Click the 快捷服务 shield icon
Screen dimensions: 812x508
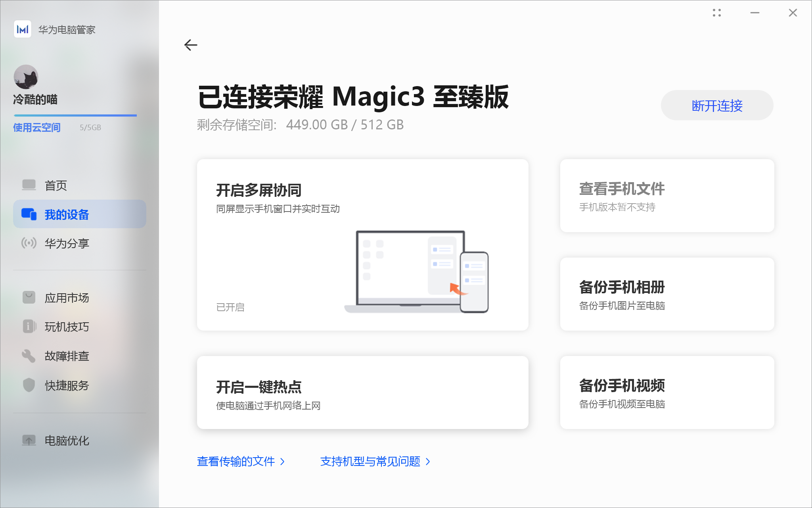click(x=29, y=385)
